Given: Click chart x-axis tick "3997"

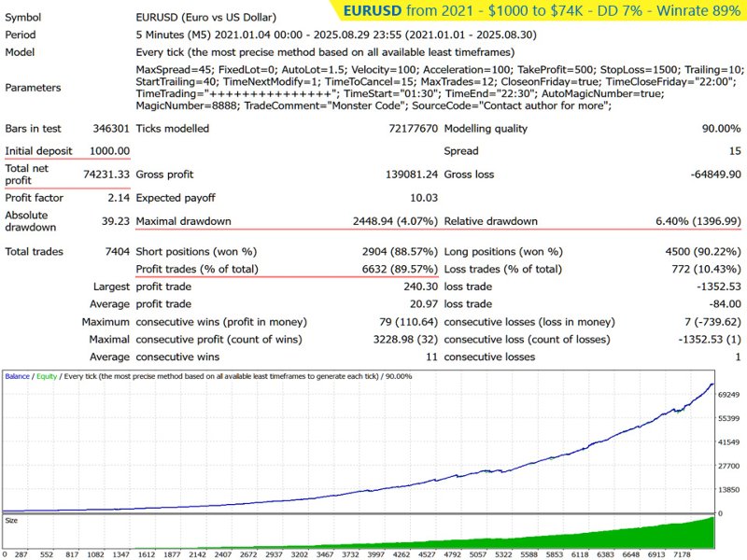Looking at the screenshot, I should [x=376, y=554].
